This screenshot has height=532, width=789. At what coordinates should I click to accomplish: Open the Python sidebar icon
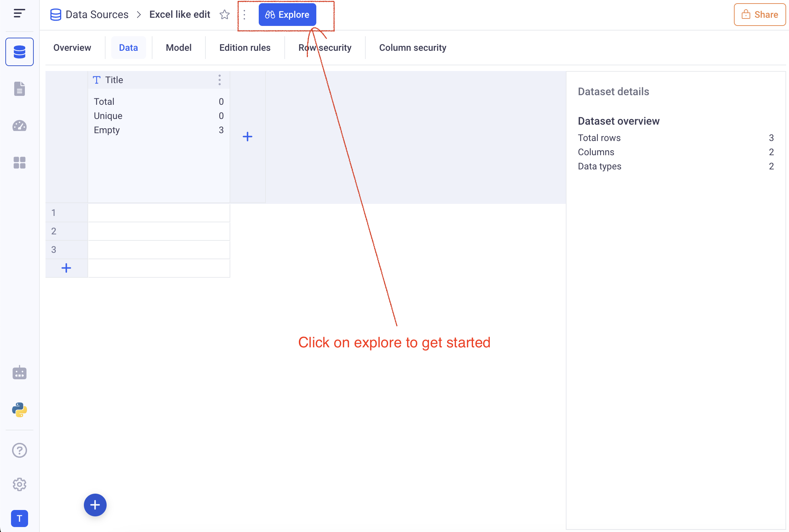(x=20, y=409)
